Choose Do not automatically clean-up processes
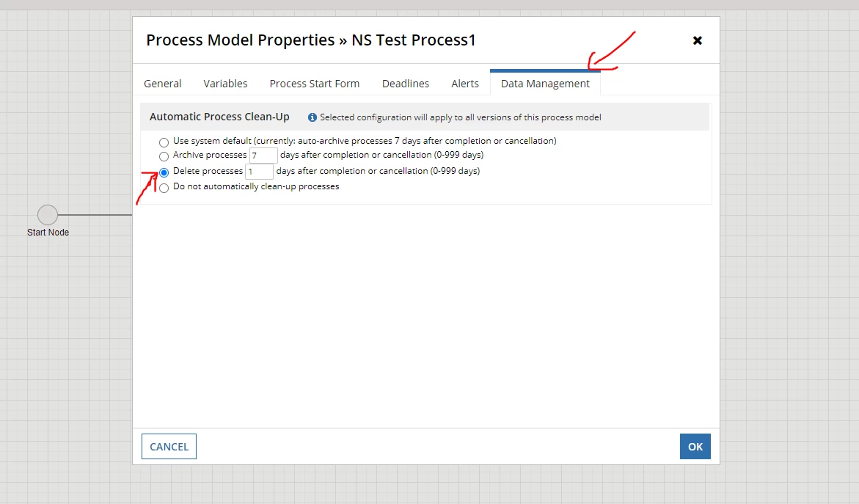The image size is (859, 504). [164, 188]
